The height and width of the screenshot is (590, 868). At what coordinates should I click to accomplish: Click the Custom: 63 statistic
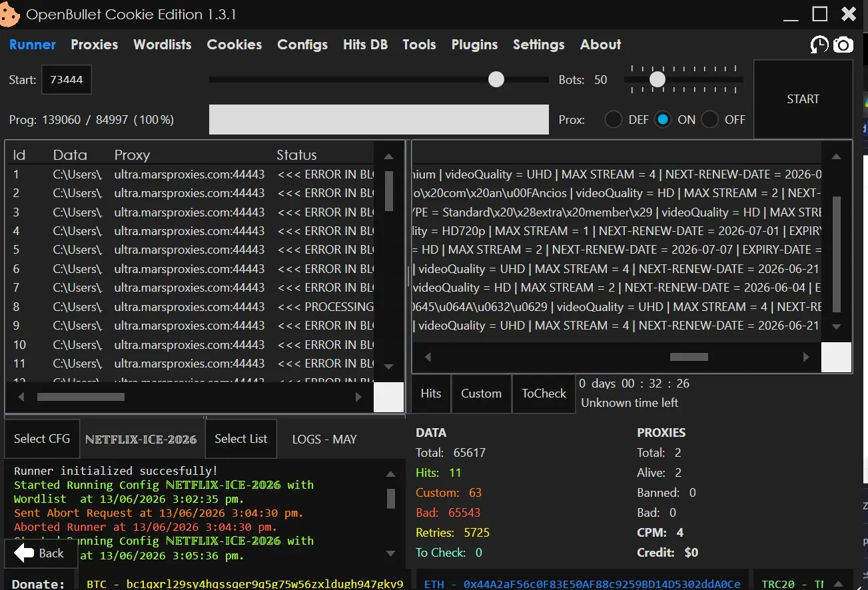click(x=449, y=493)
